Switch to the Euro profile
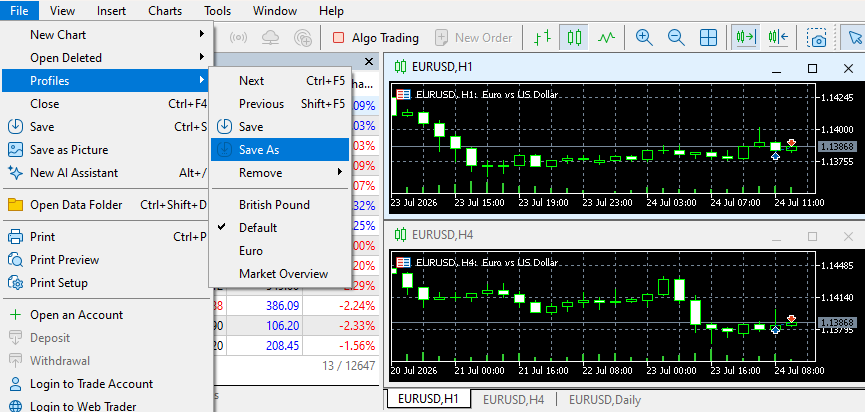This screenshot has height=412, width=865. pos(280,251)
